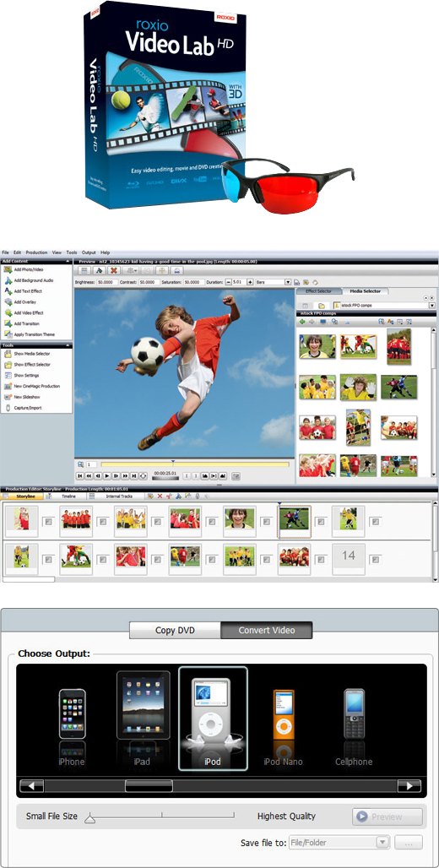The height and width of the screenshot is (868, 439).
Task: Click the Show Media Selector icon
Action: (x=8, y=354)
